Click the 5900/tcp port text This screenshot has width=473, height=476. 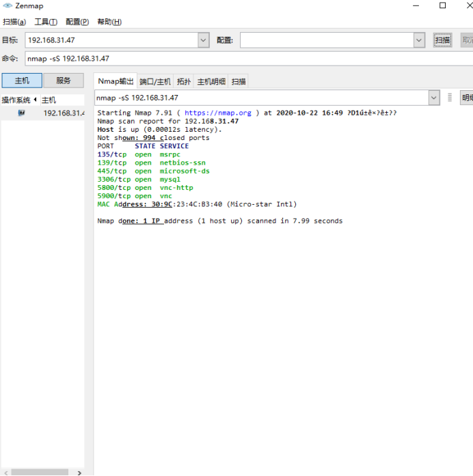pyautogui.click(x=114, y=196)
